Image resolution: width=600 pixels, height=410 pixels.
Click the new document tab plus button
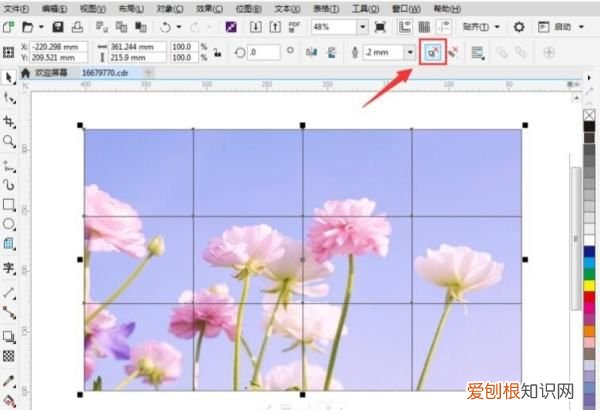[149, 72]
